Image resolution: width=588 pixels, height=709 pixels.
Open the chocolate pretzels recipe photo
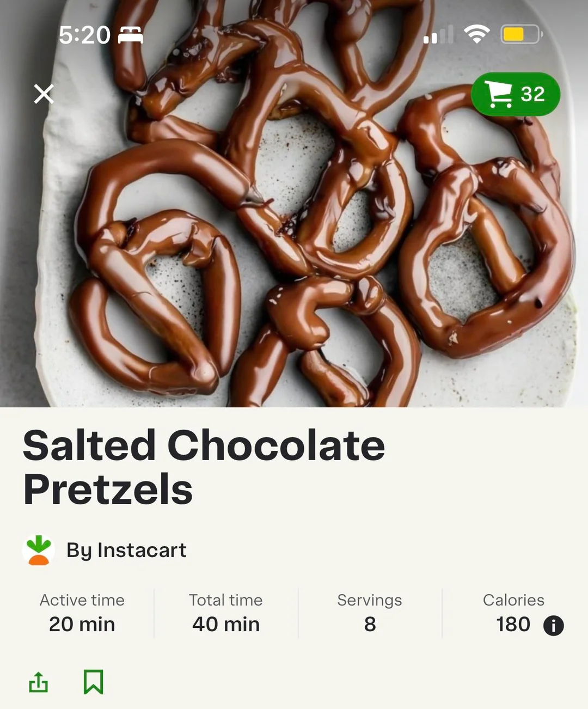(x=294, y=204)
